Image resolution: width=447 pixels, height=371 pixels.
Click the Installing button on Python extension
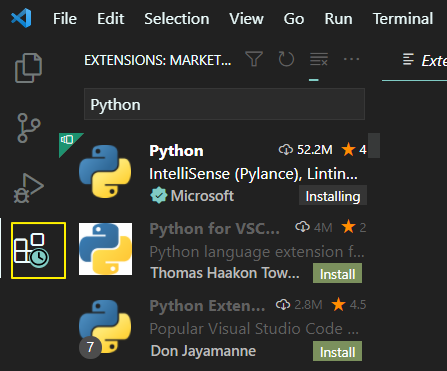[x=333, y=196]
